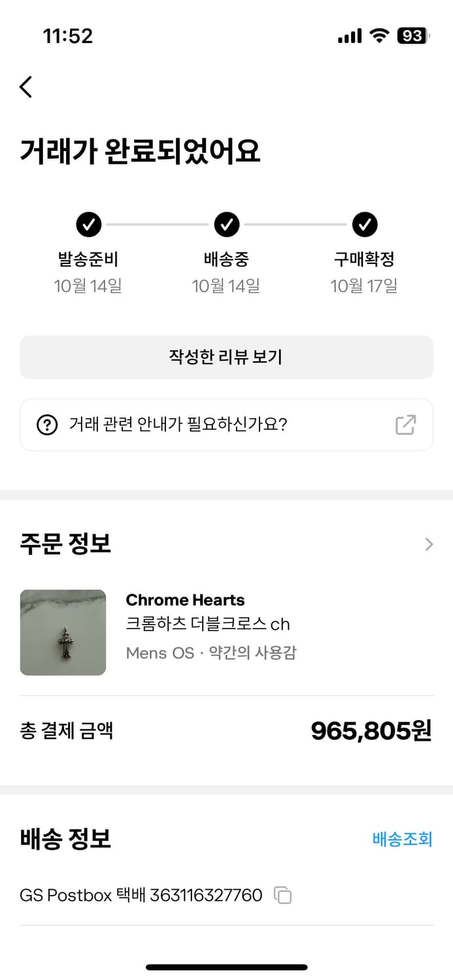
Task: Click the 구매확정 checkmark icon
Action: point(364,224)
